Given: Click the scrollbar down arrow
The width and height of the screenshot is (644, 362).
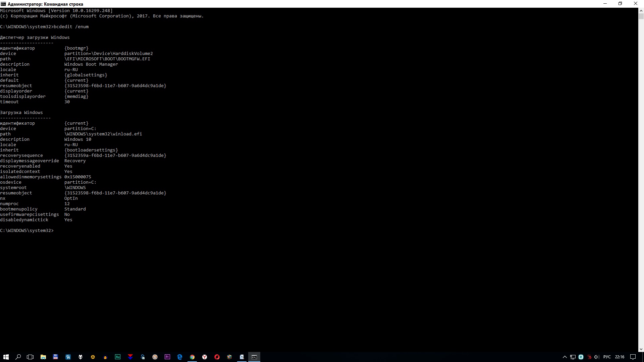Looking at the screenshot, I should tap(641, 349).
